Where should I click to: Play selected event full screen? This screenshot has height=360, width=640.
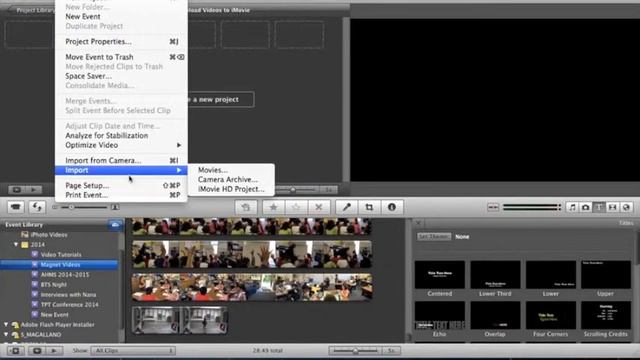pyautogui.click(x=37, y=351)
